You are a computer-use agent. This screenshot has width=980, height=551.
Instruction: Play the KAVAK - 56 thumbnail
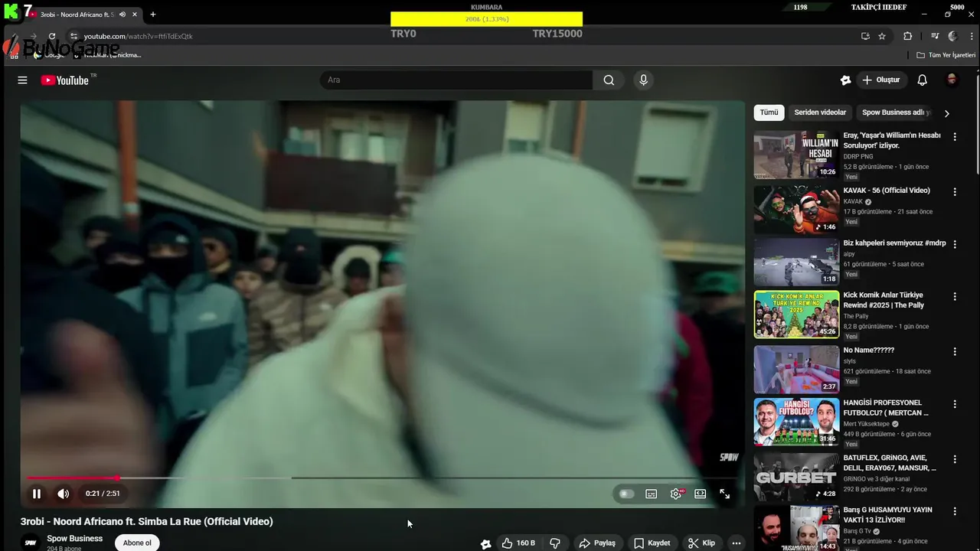pos(796,209)
